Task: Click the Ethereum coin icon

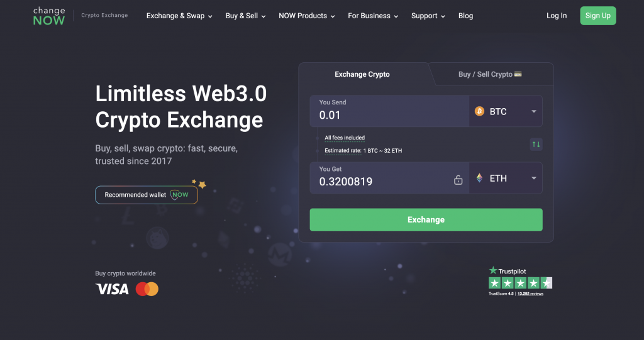Action: click(x=479, y=178)
